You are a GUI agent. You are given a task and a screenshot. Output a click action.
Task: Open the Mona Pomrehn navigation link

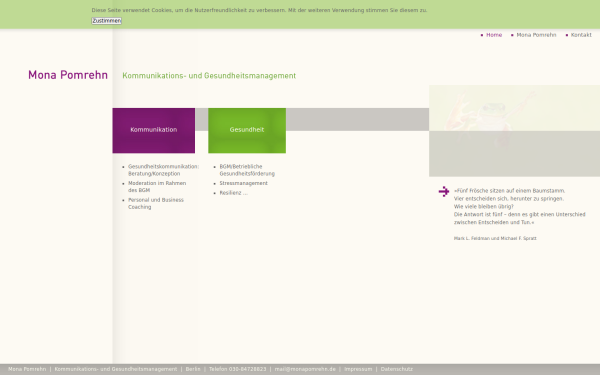pyautogui.click(x=536, y=35)
